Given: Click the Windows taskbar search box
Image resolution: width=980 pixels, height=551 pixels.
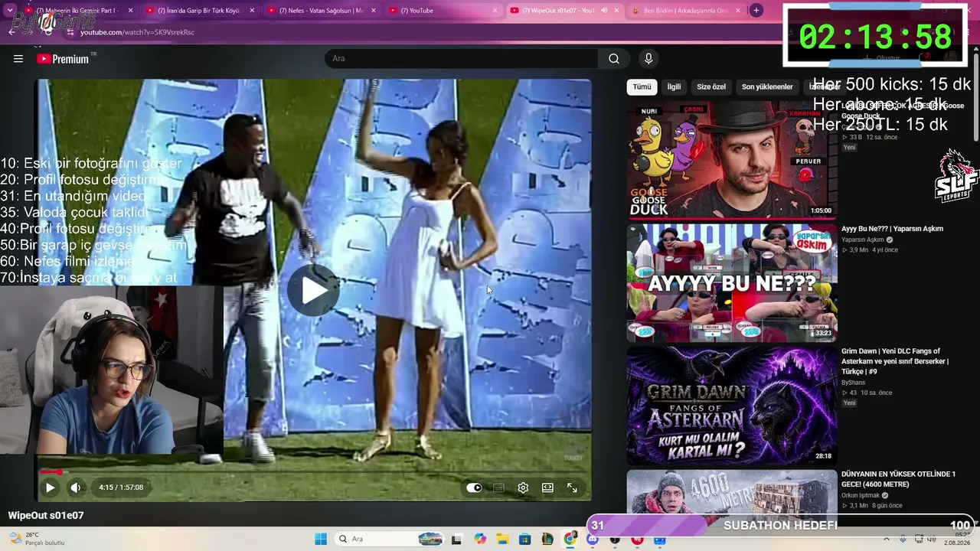Looking at the screenshot, I should coord(390,540).
